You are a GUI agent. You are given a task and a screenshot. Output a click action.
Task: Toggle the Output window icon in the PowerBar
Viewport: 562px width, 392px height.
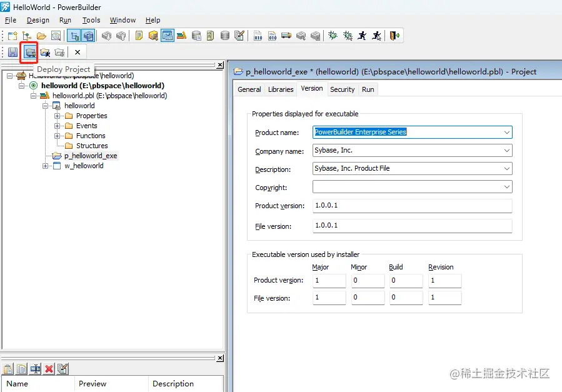point(88,36)
